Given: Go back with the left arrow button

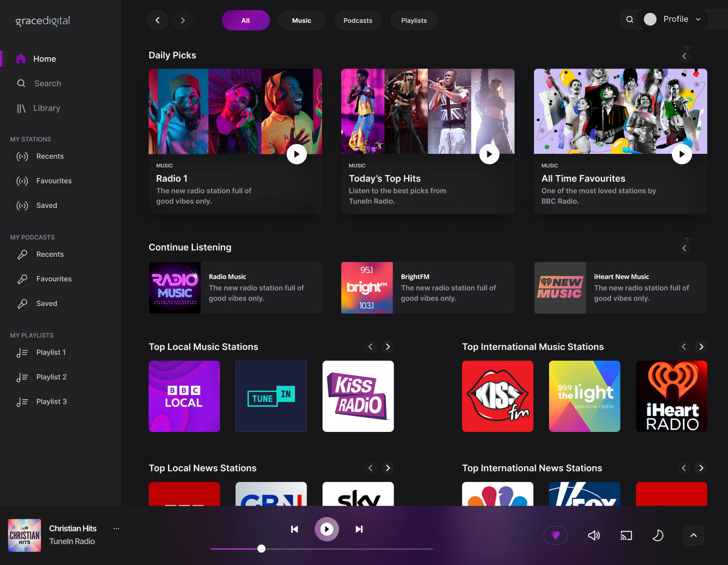Looking at the screenshot, I should [x=158, y=20].
